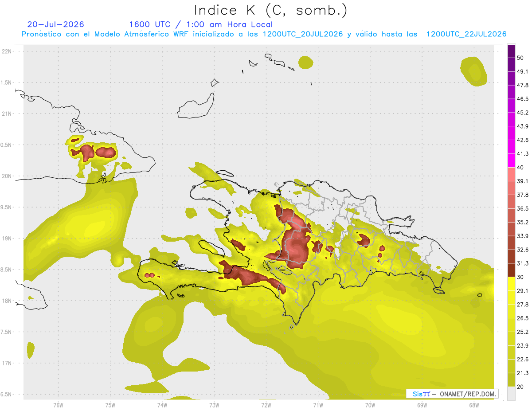Viewport: 532px width, 411px height.
Task: Click the bright yellow 29.1 legend band
Action: click(x=511, y=284)
